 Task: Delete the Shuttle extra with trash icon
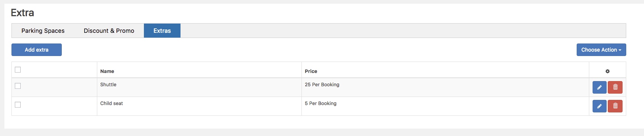point(615,87)
